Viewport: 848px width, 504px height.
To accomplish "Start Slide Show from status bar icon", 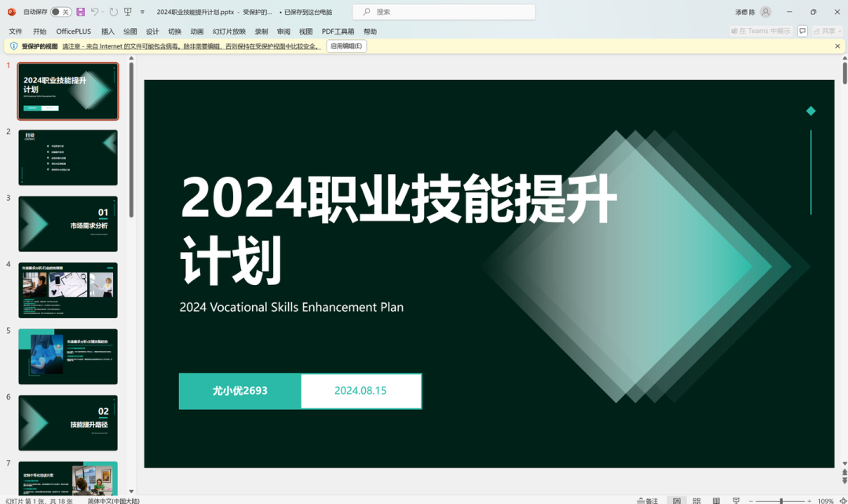I will coord(736,501).
